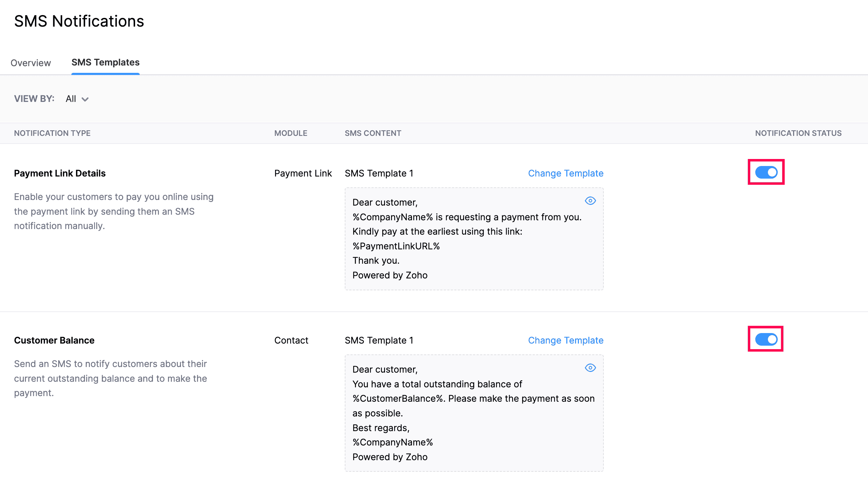Click the Notification Status column header

coord(798,133)
